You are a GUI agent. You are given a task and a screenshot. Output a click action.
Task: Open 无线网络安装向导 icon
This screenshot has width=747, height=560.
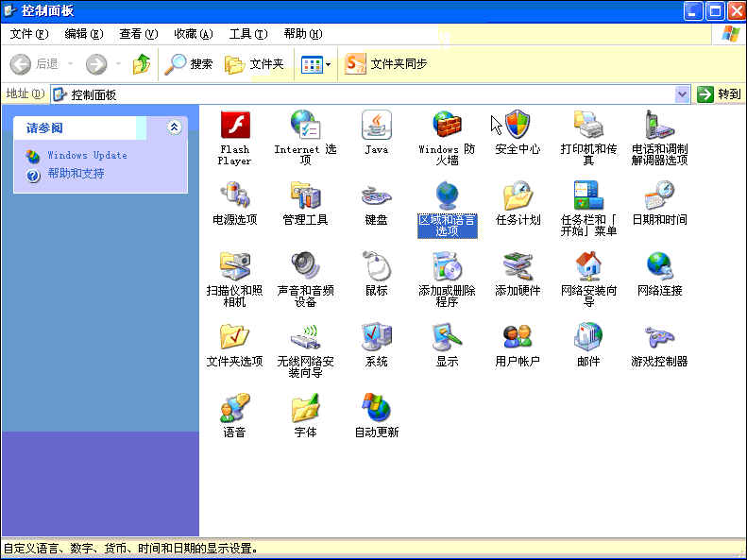coord(305,337)
